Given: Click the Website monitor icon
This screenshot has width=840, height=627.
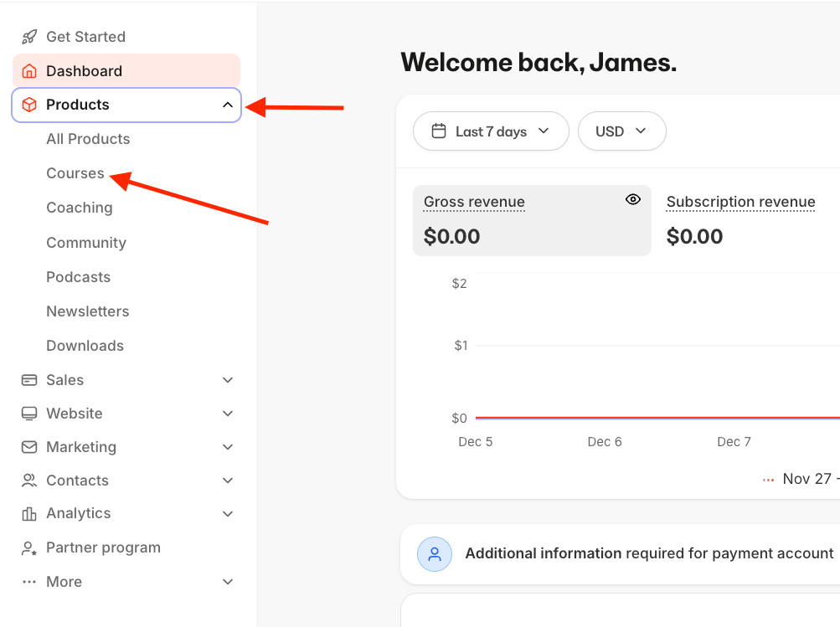Looking at the screenshot, I should pyautogui.click(x=28, y=413).
